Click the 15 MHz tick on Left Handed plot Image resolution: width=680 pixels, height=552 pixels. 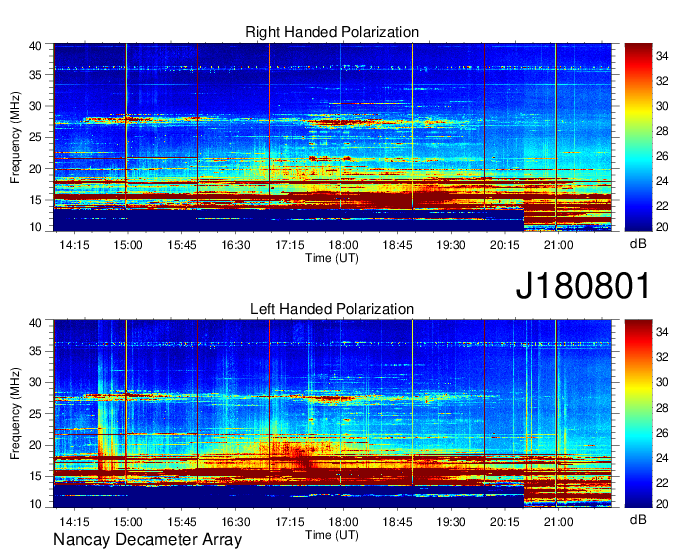click(36, 477)
